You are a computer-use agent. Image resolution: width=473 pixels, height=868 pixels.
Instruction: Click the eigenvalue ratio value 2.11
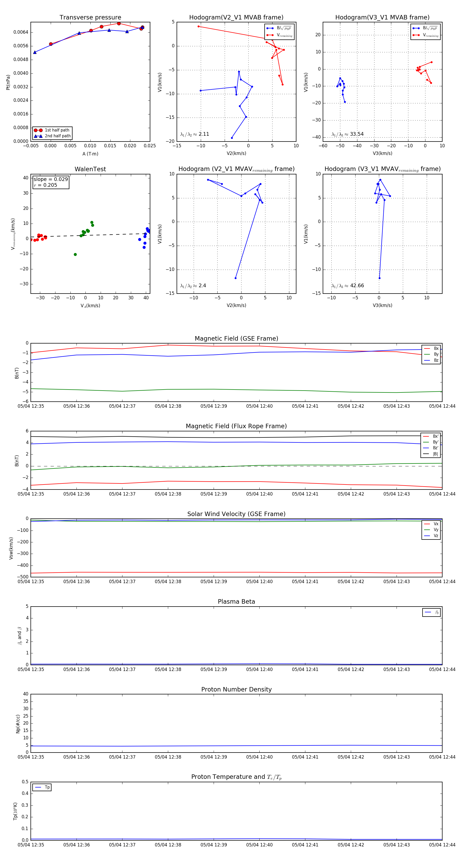(x=204, y=134)
